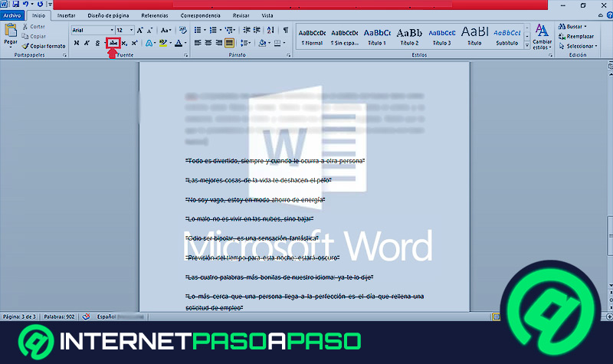Screen dimensions: 613x364
Task: Minimize the ribbon with caret icon
Action: click(x=601, y=15)
